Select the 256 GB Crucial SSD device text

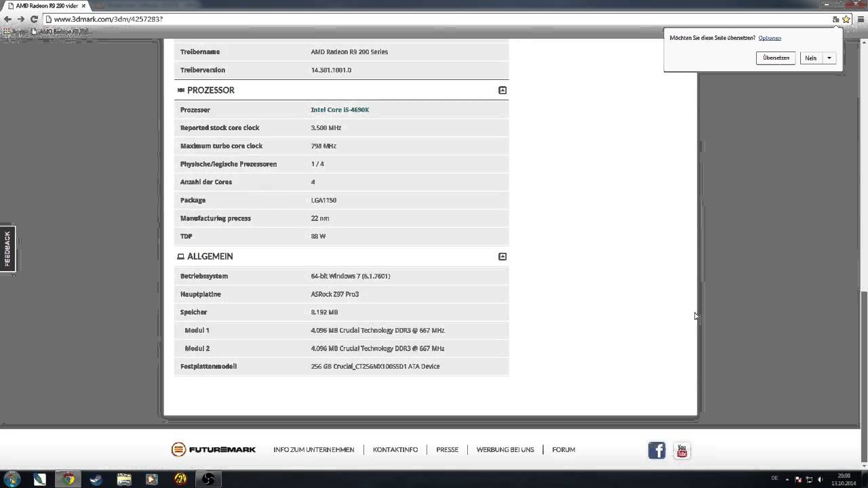click(375, 366)
